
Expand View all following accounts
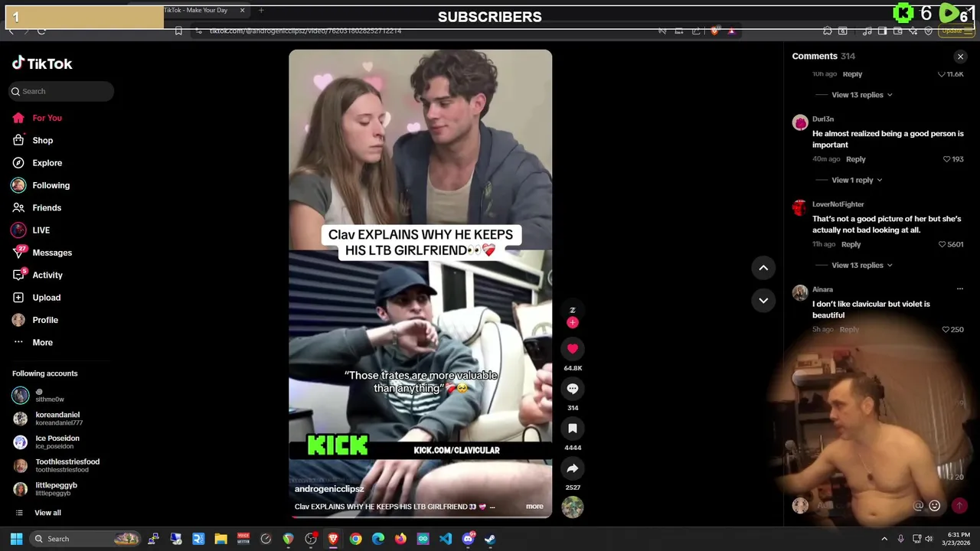[47, 513]
